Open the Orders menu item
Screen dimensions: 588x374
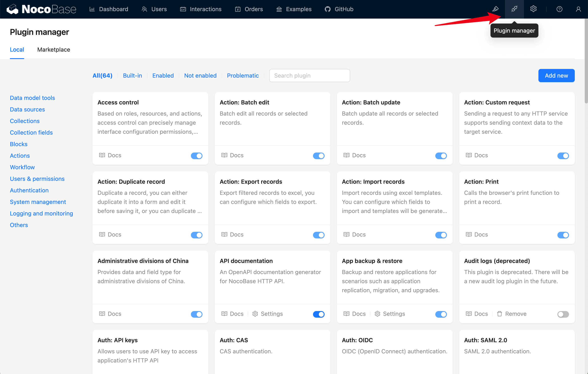point(249,9)
